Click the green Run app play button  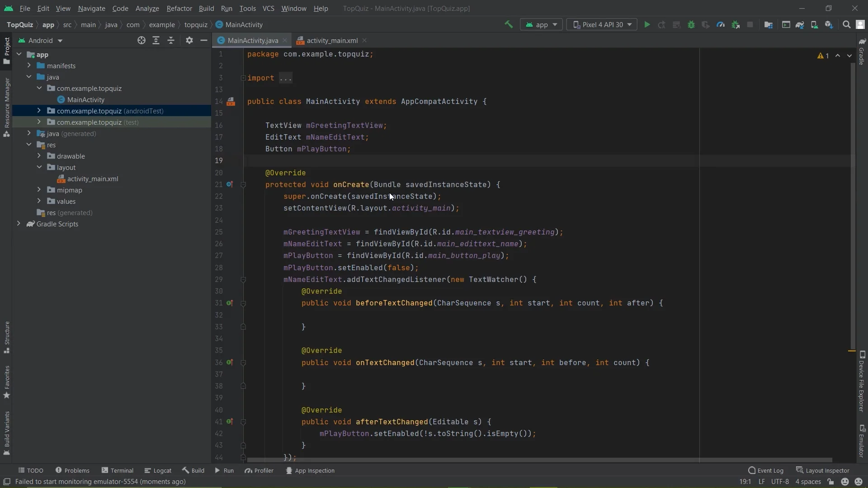click(x=647, y=25)
